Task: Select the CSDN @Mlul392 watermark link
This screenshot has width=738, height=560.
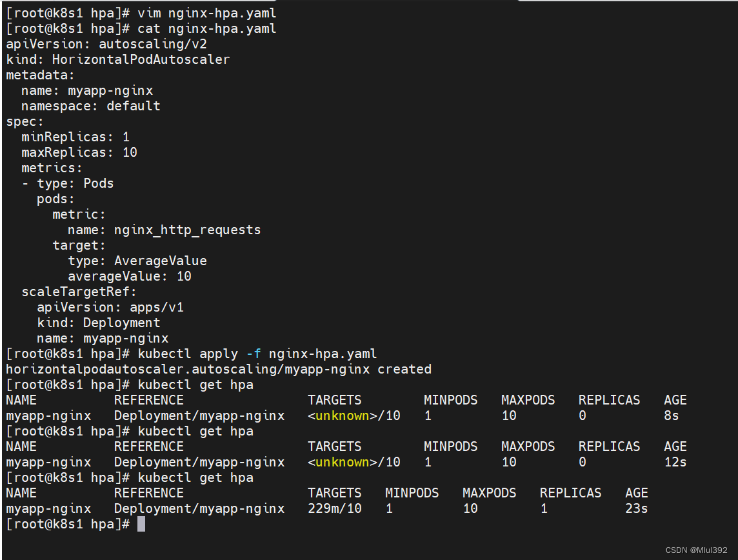Action: 698,550
